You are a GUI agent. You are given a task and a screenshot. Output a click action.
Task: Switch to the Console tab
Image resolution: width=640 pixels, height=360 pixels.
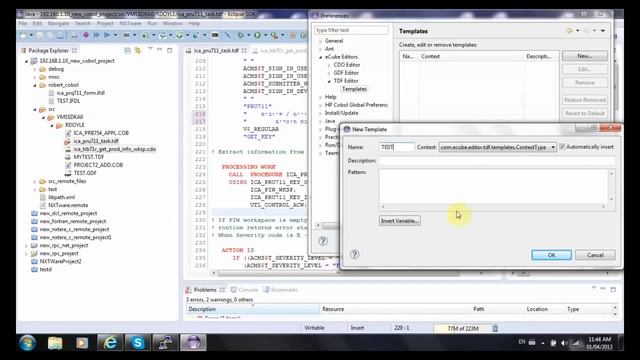[244, 290]
